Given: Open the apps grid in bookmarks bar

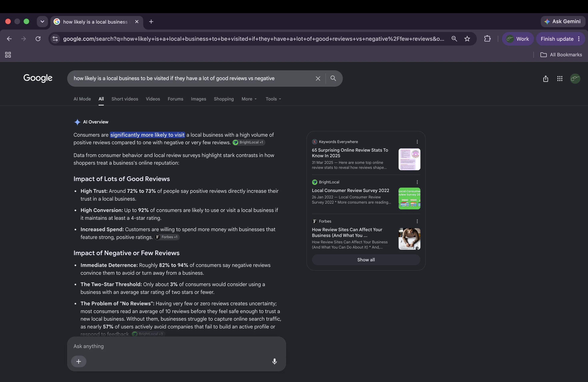Looking at the screenshot, I should point(8,55).
